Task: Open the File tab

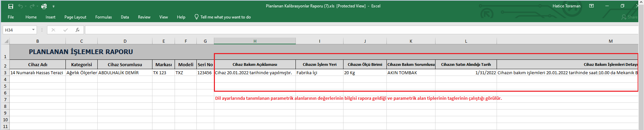Action: 11,17
